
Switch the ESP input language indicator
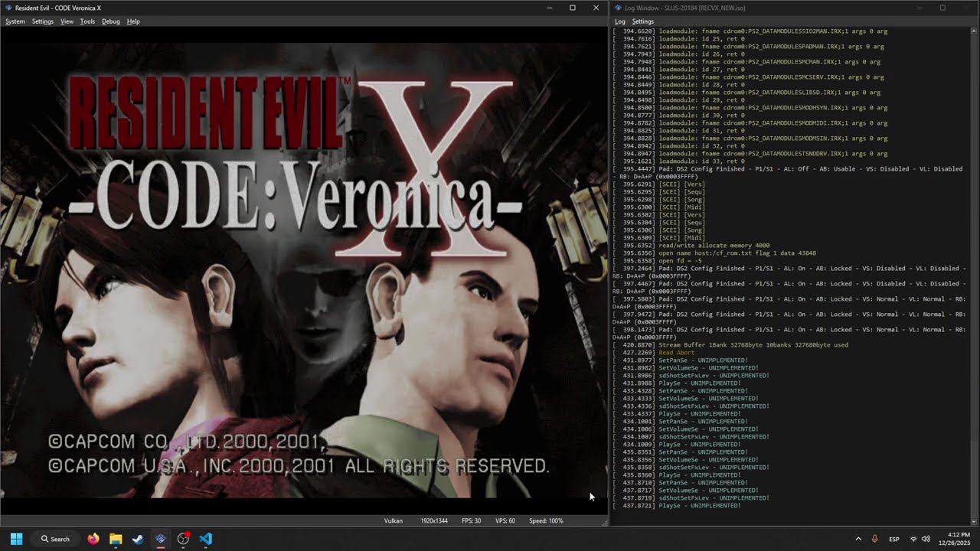point(893,539)
